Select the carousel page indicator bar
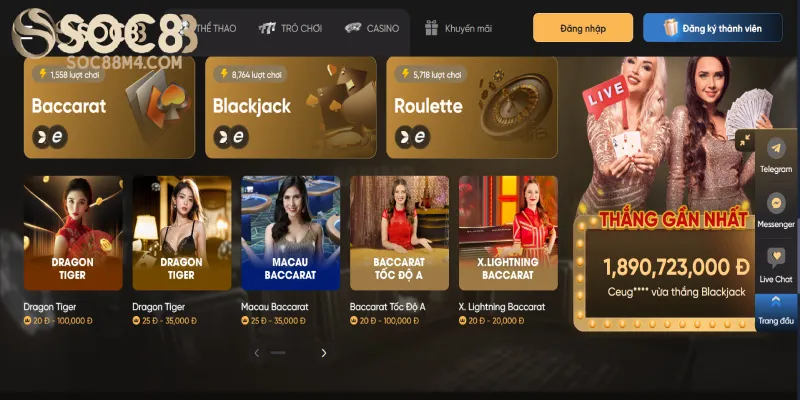800x400 pixels. pyautogui.click(x=278, y=353)
